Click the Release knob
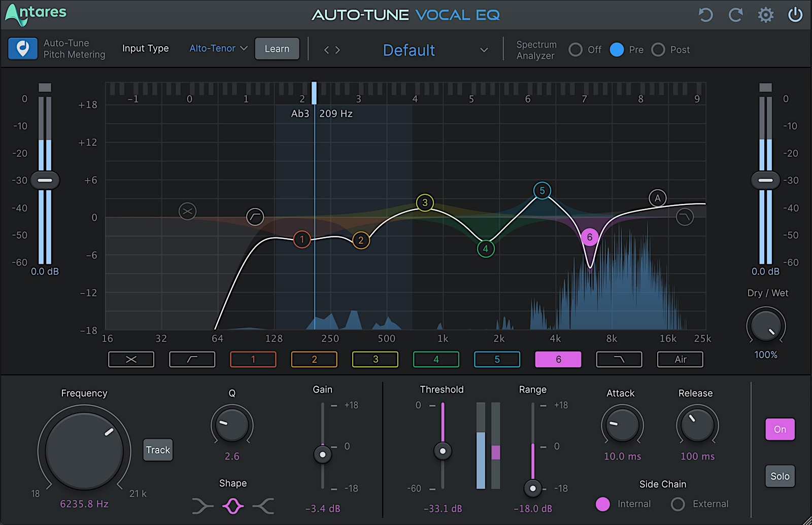 [x=697, y=425]
